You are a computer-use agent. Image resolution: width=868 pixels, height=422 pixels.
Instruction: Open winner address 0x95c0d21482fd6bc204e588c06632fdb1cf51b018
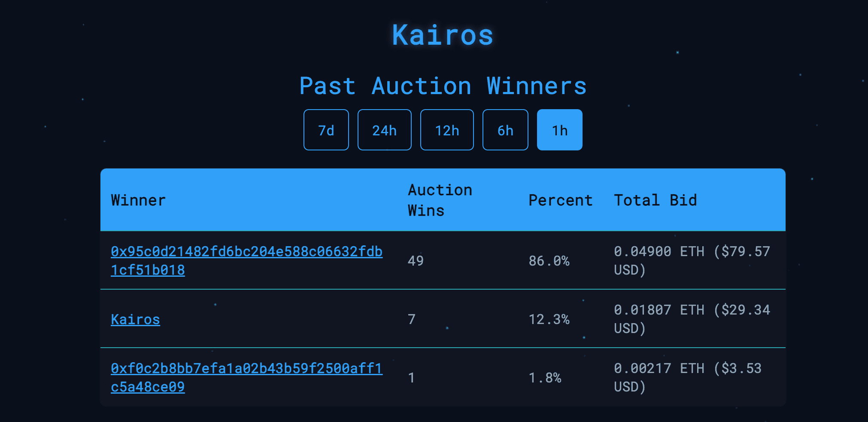246,260
